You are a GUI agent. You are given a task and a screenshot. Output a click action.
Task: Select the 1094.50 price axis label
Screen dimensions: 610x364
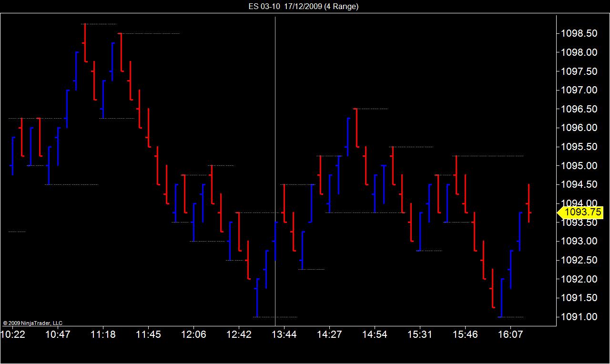point(579,184)
